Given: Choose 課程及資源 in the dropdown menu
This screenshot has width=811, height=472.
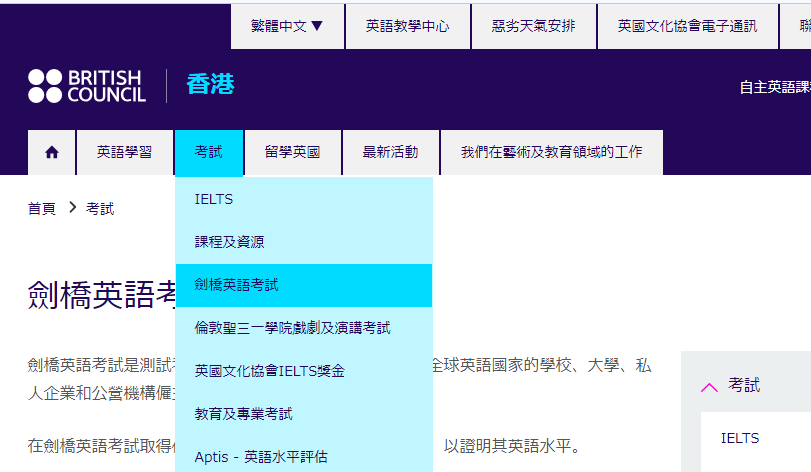Looking at the screenshot, I should pos(304,242).
